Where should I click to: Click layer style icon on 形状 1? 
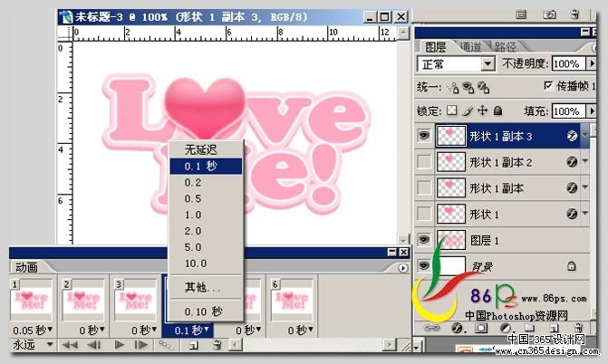tap(572, 214)
